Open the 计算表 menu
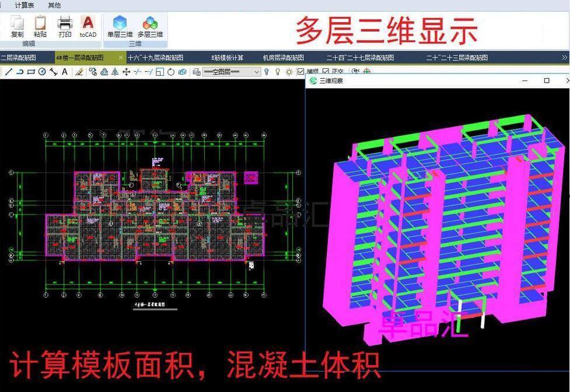 pos(25,5)
